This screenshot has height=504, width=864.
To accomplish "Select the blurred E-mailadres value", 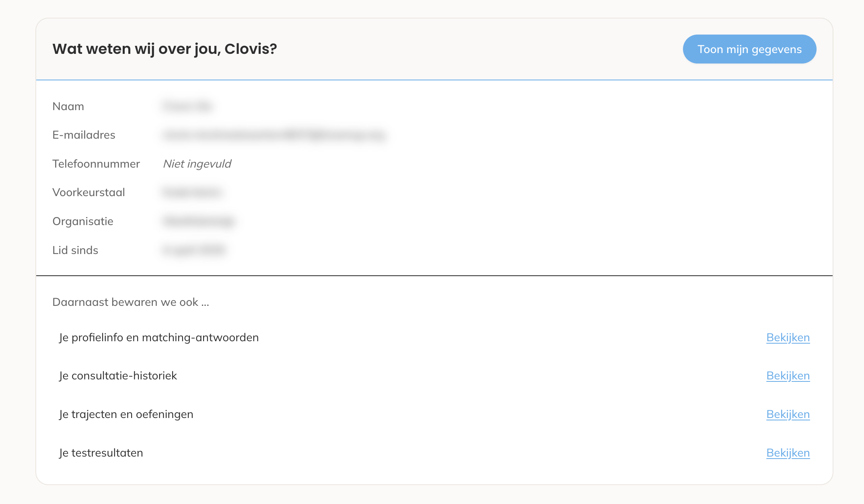I will (275, 135).
